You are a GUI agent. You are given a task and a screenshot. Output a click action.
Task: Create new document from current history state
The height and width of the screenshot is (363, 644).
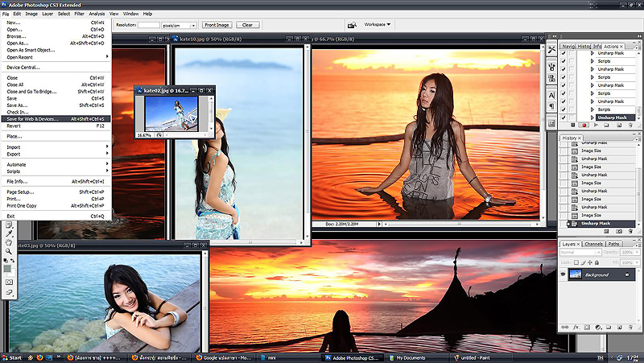pyautogui.click(x=607, y=232)
